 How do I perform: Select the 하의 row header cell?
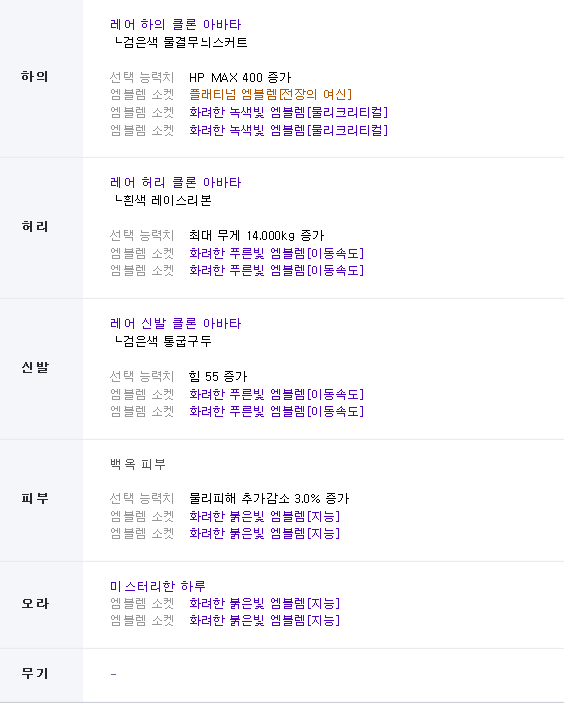coord(41,78)
